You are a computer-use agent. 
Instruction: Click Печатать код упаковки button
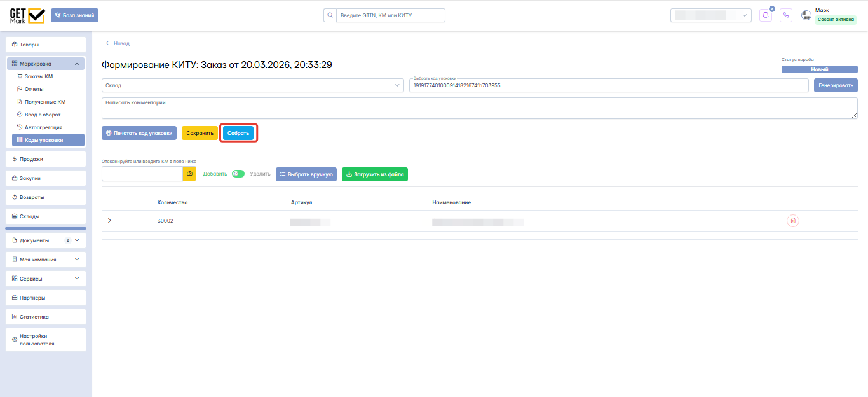tap(139, 133)
